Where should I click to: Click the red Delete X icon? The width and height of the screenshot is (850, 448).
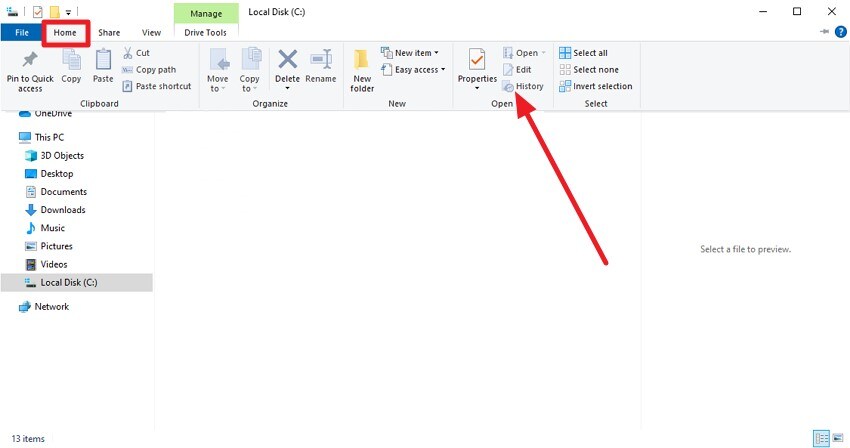click(287, 59)
